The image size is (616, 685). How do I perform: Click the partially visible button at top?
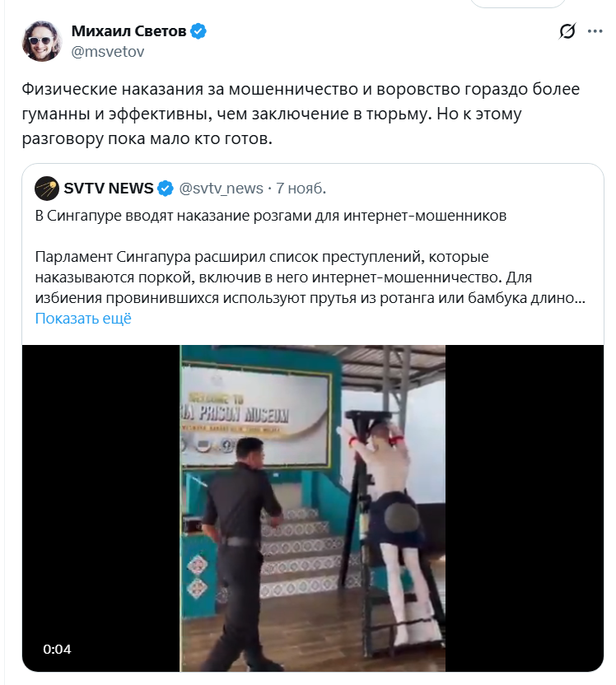pyautogui.click(x=518, y=3)
